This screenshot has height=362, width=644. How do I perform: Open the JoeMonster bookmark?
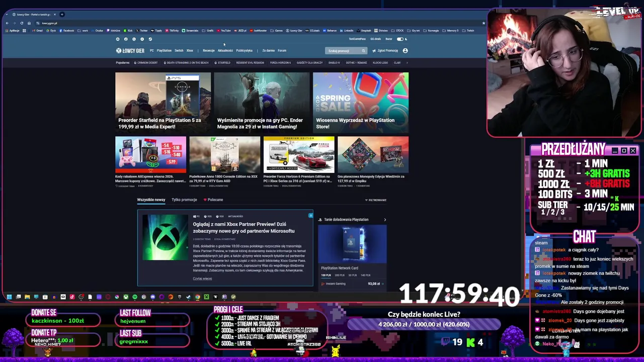point(258,31)
